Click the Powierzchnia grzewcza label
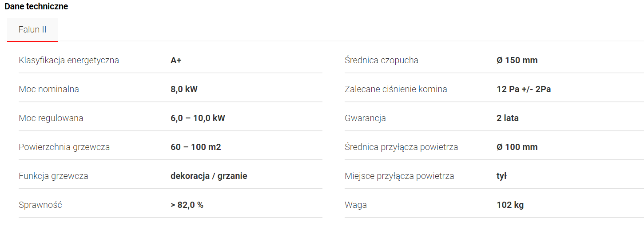The image size is (644, 227). pyautogui.click(x=64, y=147)
